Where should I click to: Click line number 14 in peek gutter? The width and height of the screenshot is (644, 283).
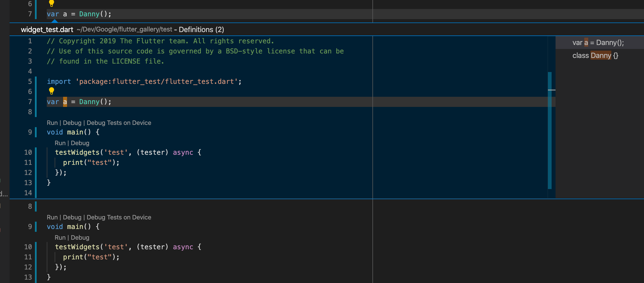click(28, 193)
